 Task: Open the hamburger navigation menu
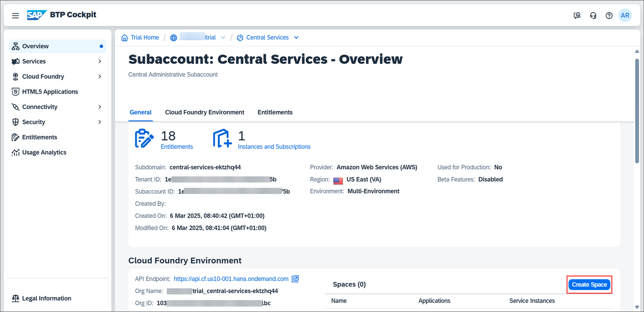tap(16, 15)
